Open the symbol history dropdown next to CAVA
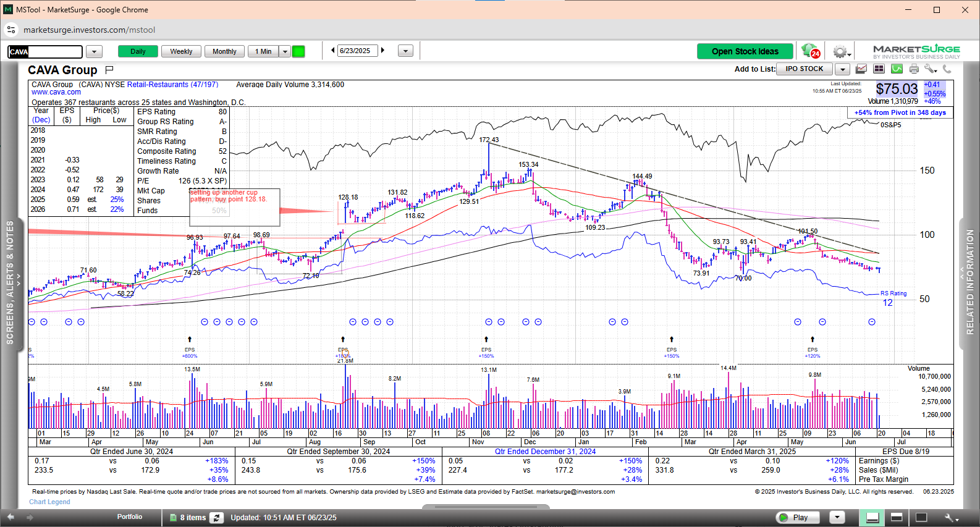980x527 pixels. [x=94, y=52]
